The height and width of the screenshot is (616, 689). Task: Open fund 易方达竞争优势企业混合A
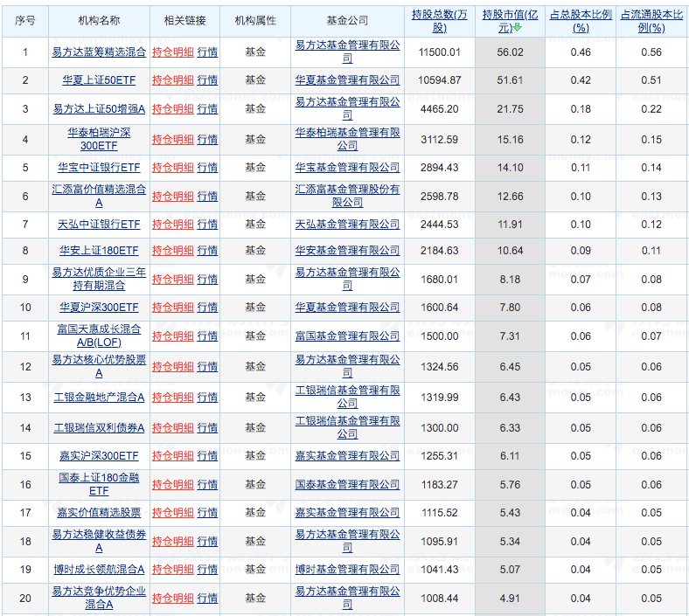99,598
